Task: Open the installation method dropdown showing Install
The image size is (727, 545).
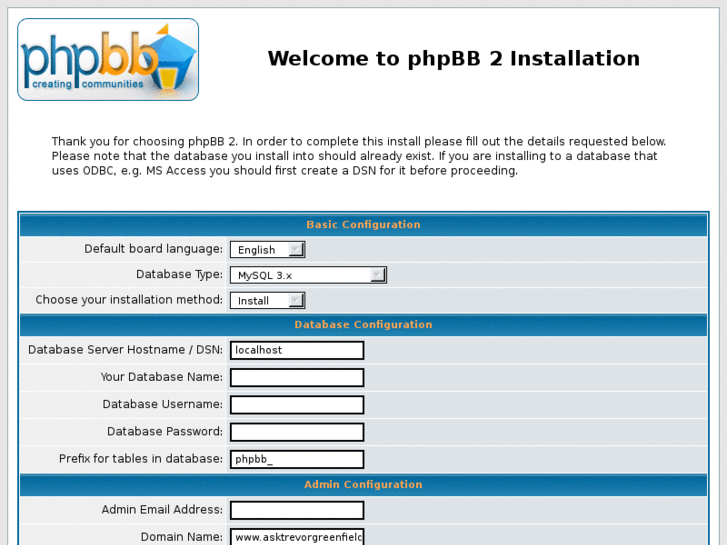Action: tap(268, 301)
